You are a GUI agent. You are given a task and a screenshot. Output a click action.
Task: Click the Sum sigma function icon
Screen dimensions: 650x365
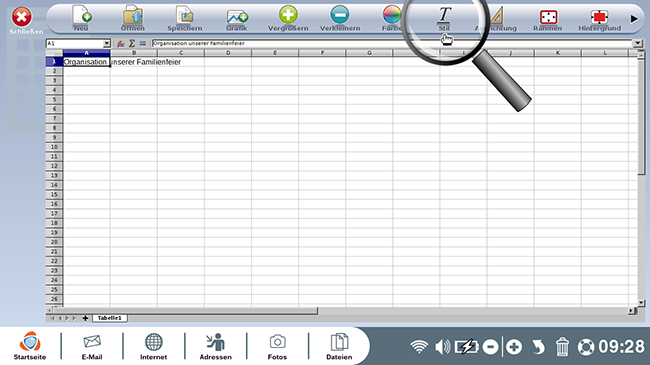[132, 43]
